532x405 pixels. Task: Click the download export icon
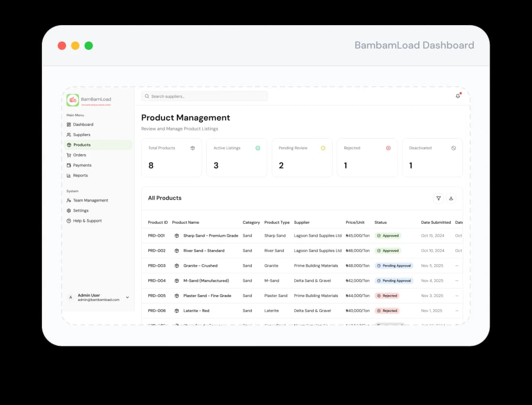[451, 198]
